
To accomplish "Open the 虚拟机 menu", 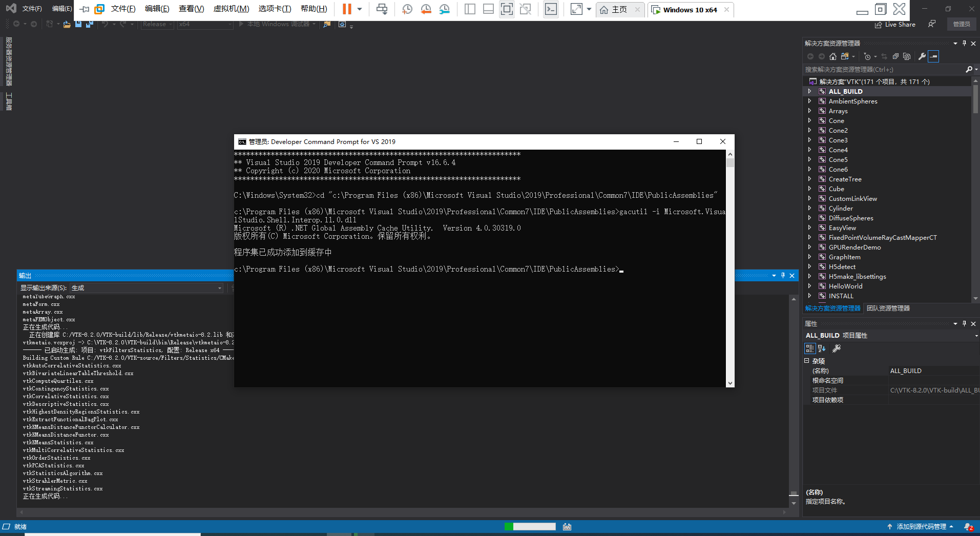I will [x=232, y=9].
